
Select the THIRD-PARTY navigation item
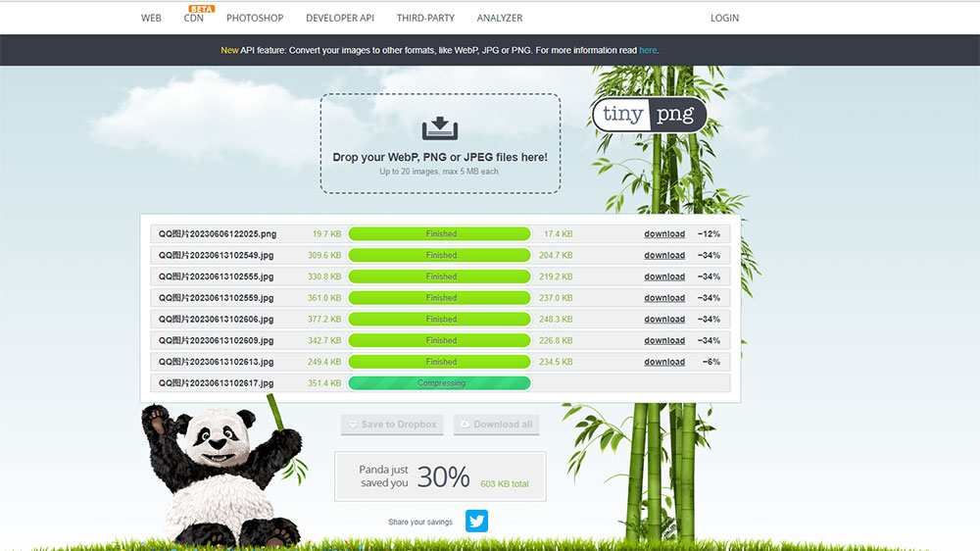(425, 18)
